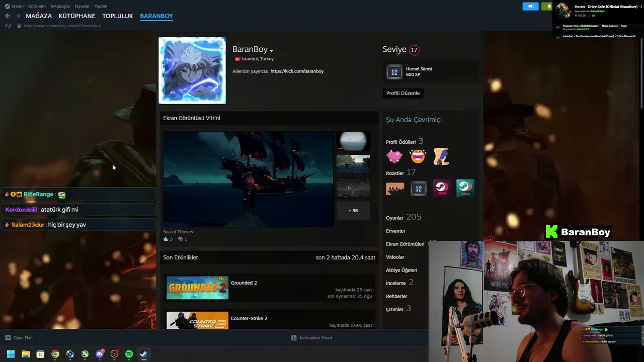This screenshot has width=644, height=362.
Task: Click the Profili Düzenle button
Action: (403, 93)
